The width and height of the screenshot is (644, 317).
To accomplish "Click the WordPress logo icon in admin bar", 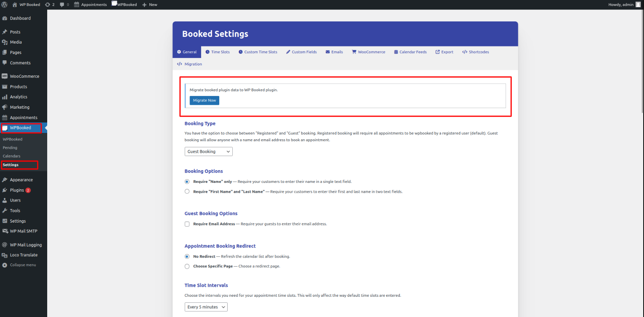I will (4, 5).
